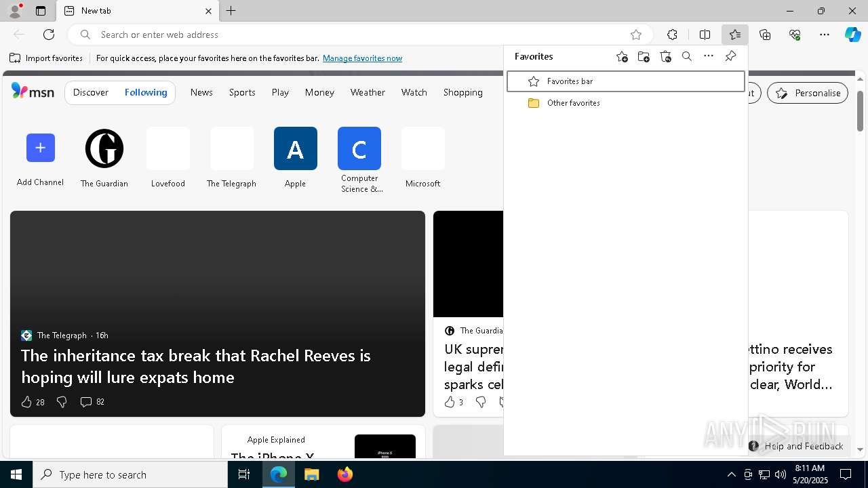Open the Windows Start menu

[16, 474]
